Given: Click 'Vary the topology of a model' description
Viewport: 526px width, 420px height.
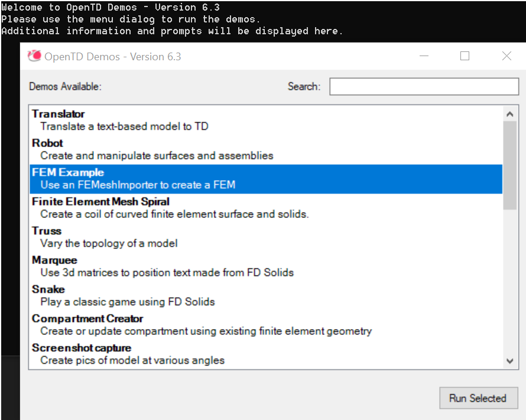Looking at the screenshot, I should click(x=109, y=243).
